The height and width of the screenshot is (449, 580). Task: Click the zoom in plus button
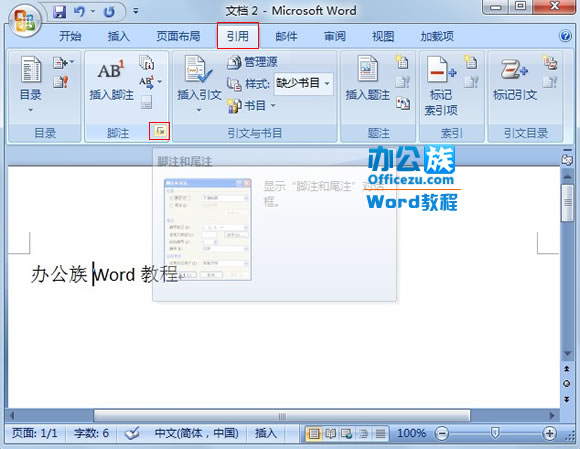pyautogui.click(x=550, y=433)
